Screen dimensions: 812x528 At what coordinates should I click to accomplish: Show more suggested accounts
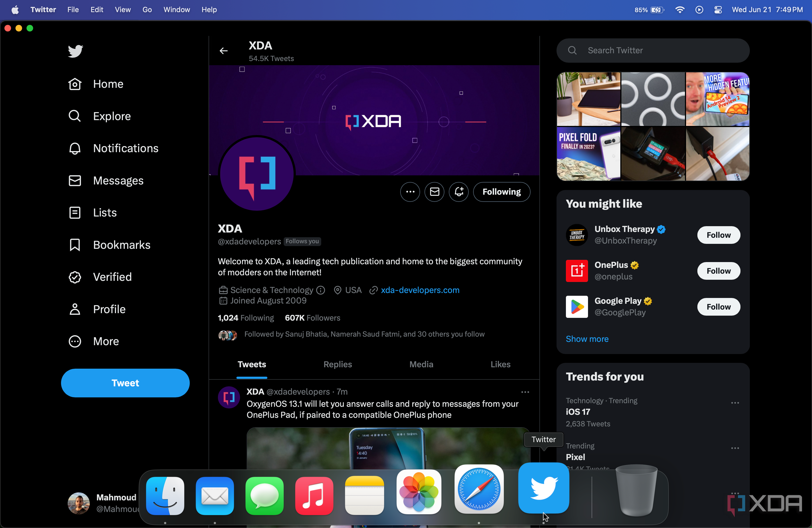(x=587, y=338)
